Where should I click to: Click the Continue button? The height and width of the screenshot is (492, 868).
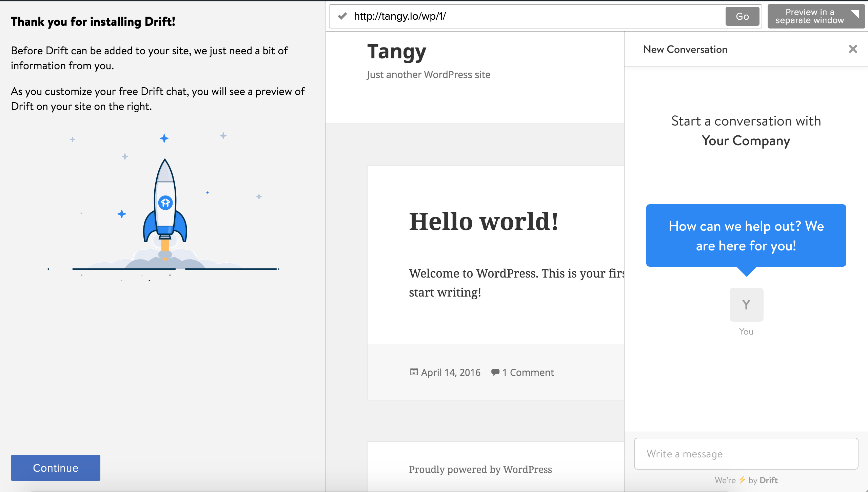click(x=56, y=468)
